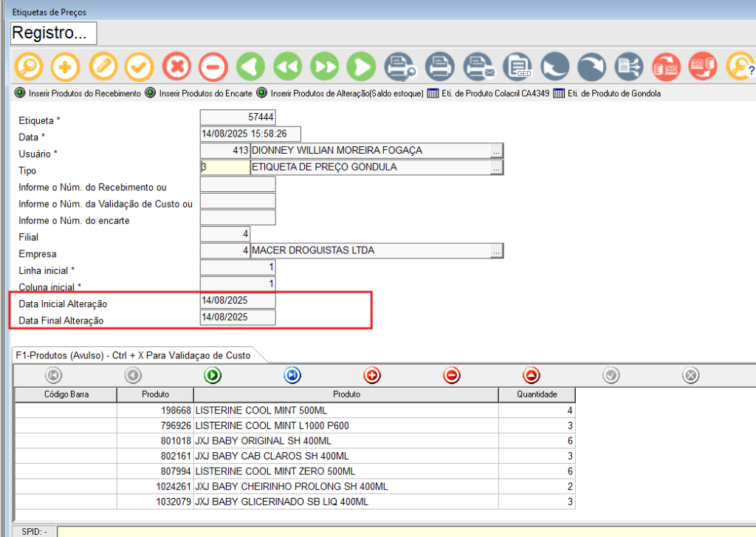Click the orange magnifier search icon
Screen dimensions: 756x537
click(x=28, y=66)
